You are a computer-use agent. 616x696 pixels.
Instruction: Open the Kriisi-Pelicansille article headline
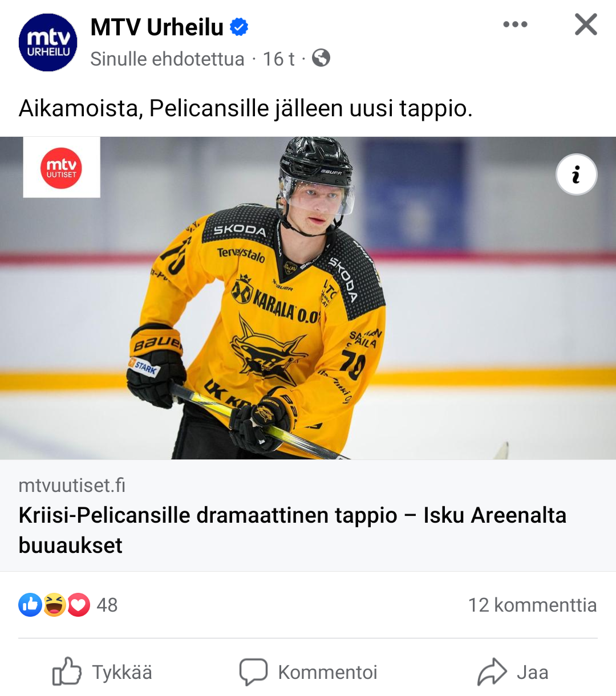(x=292, y=530)
